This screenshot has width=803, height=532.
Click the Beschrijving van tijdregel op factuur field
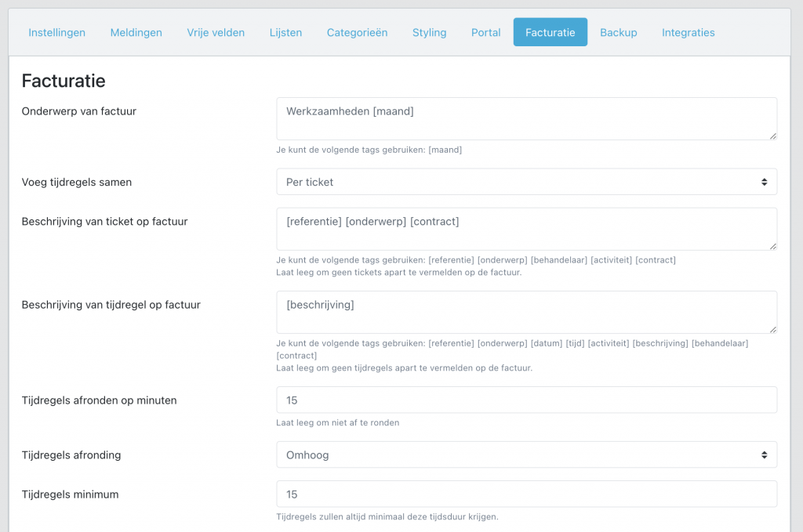pos(526,312)
